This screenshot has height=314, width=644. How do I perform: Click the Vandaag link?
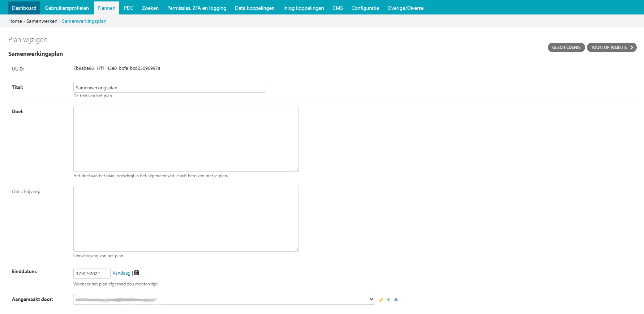pos(121,273)
